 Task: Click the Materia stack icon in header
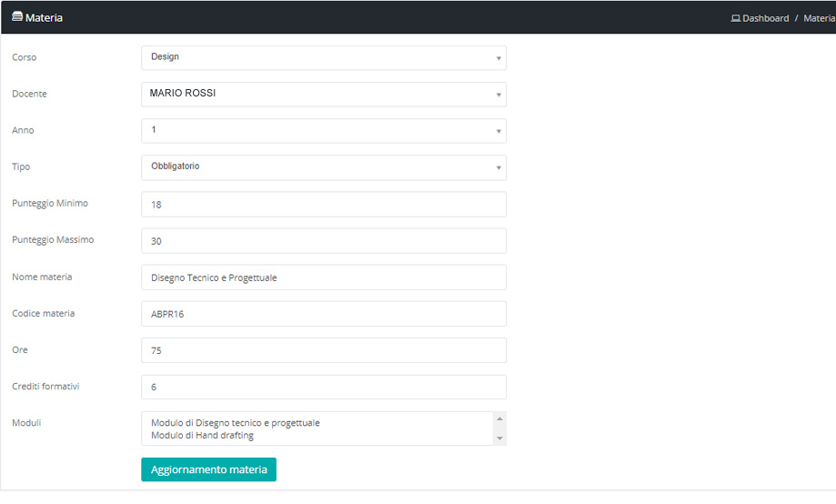(16, 17)
